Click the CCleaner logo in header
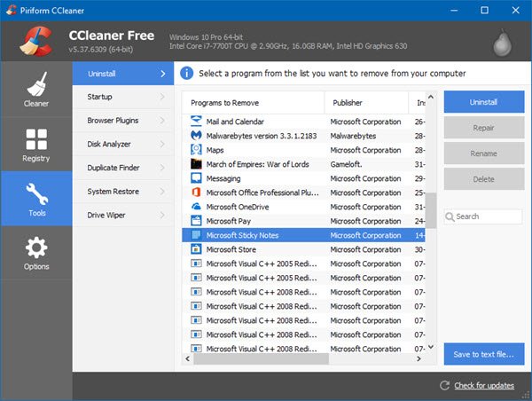 (36, 41)
